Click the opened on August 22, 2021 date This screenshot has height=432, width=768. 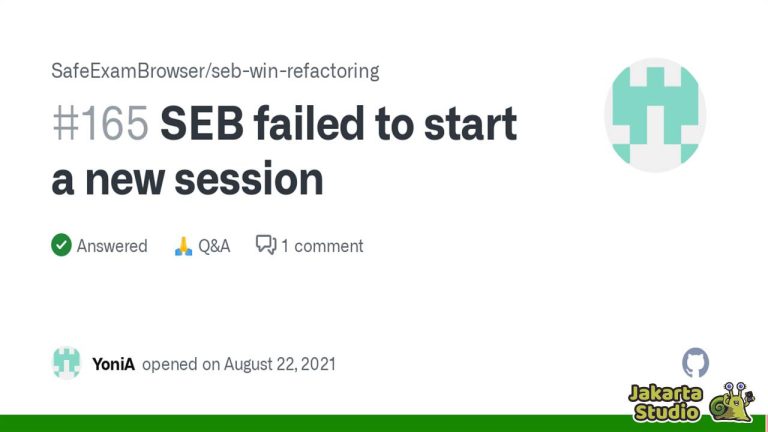239,364
